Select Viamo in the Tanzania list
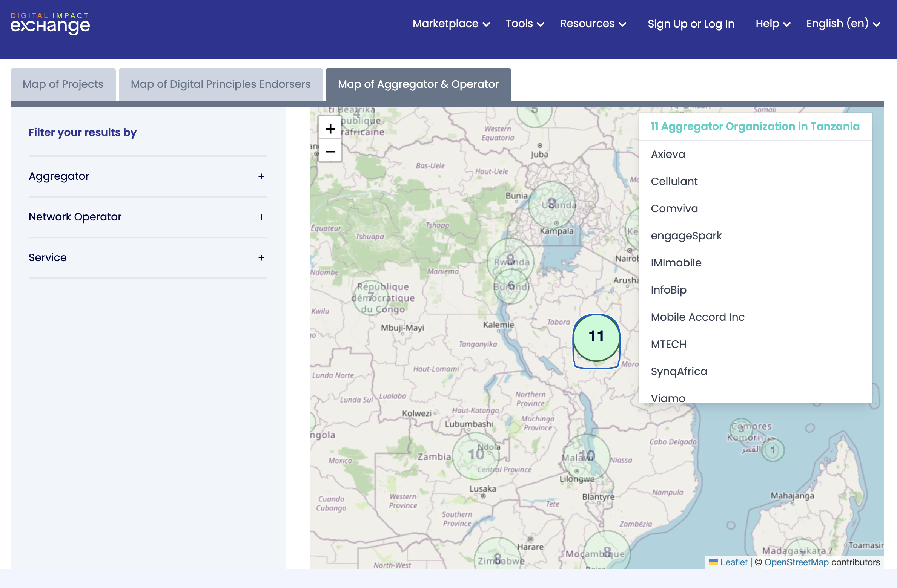The height and width of the screenshot is (588, 897). click(668, 398)
